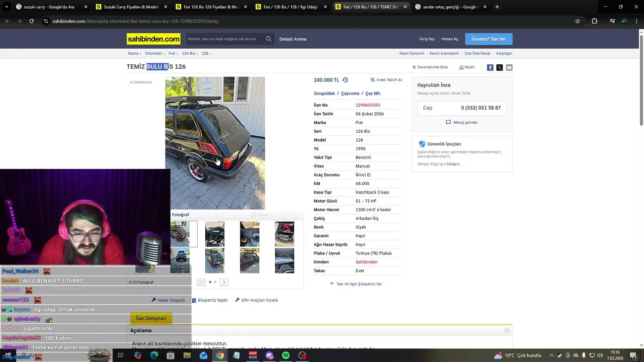Open a new browser tab

tap(497, 7)
